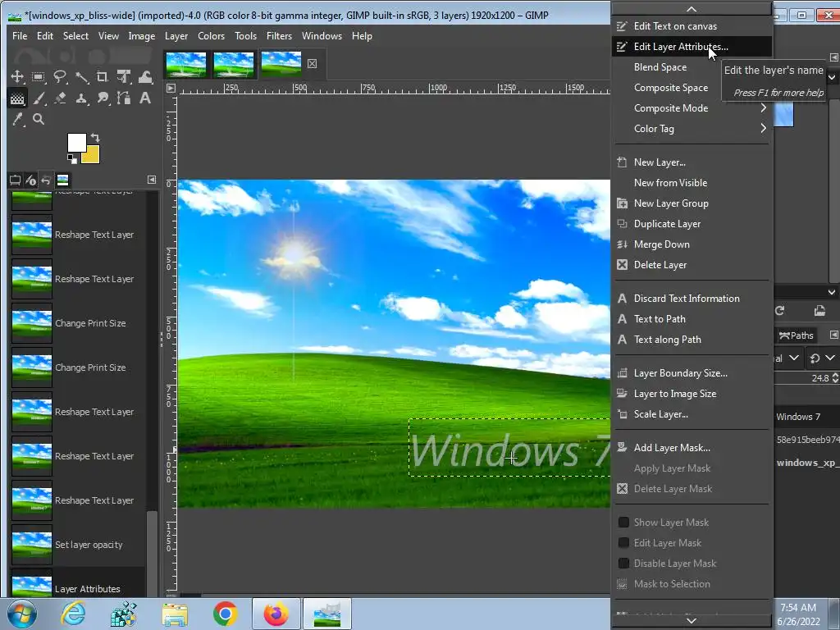Open the Paths tab in right dock
The height and width of the screenshot is (630, 840).
tap(796, 336)
